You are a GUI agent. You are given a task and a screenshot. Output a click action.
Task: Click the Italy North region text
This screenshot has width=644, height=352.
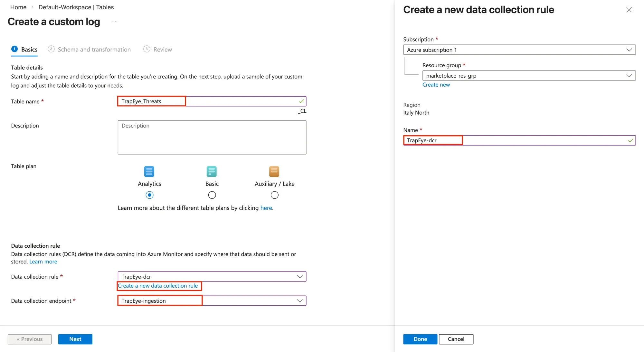[416, 112]
